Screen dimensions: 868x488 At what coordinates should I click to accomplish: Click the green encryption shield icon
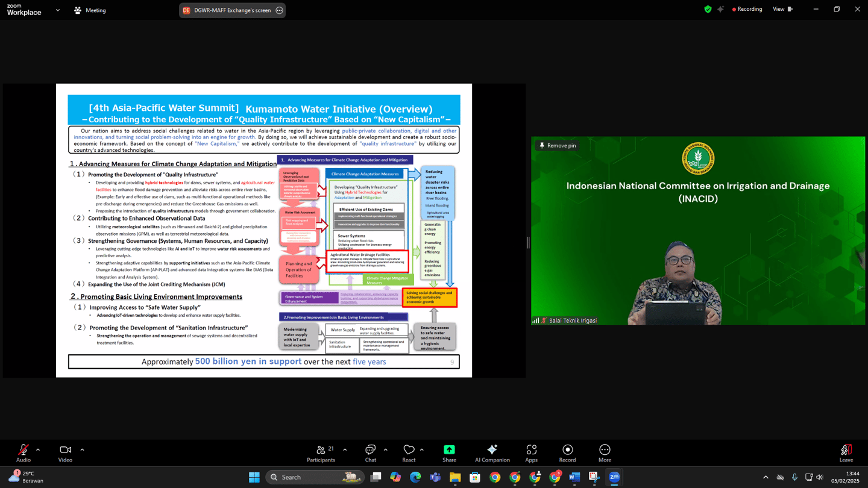[708, 10]
